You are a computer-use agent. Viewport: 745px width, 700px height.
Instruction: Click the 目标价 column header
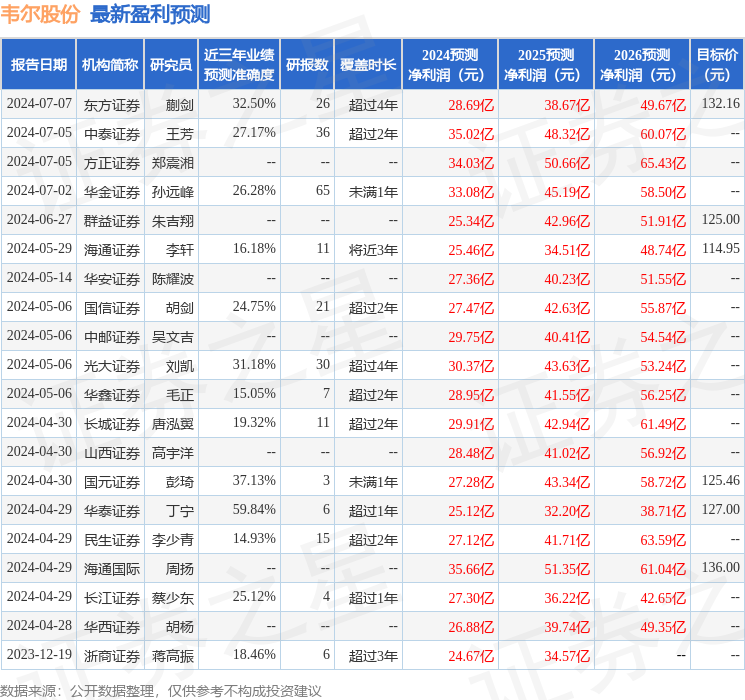coord(717,65)
